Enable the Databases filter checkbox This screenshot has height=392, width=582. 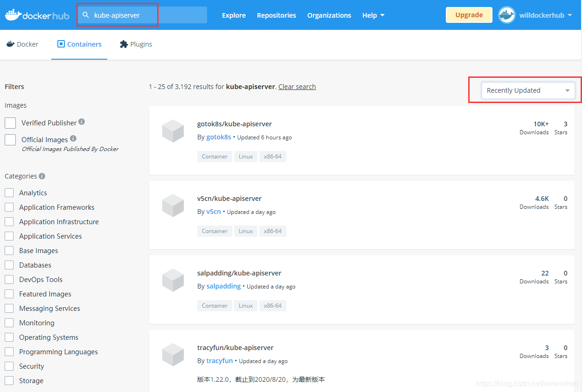coord(9,265)
